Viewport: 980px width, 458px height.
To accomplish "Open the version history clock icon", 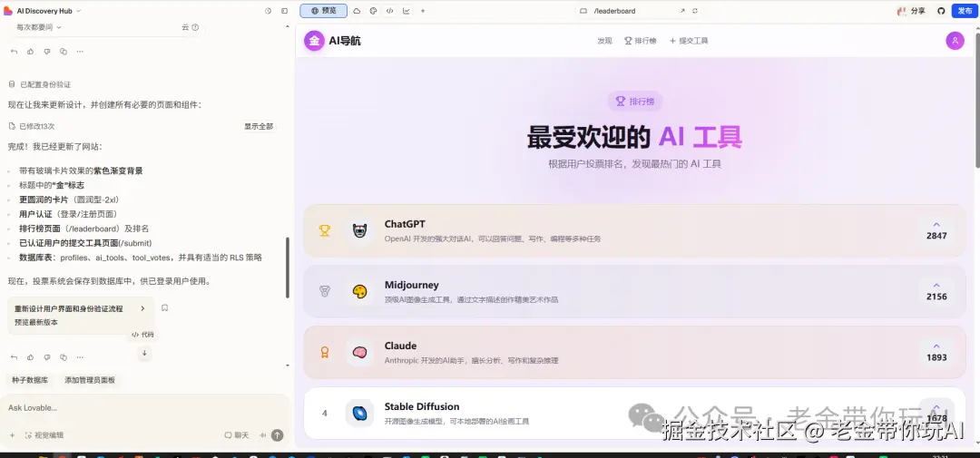I will (x=268, y=11).
